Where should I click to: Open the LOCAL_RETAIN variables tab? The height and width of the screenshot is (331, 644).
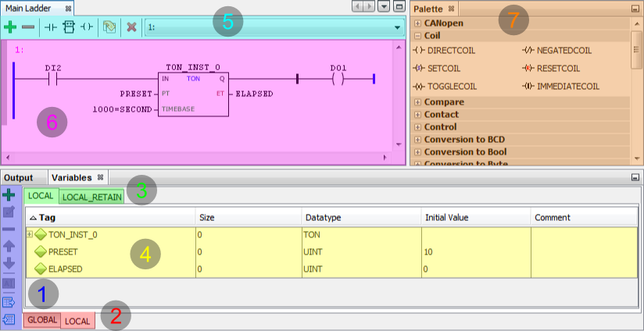pos(91,197)
